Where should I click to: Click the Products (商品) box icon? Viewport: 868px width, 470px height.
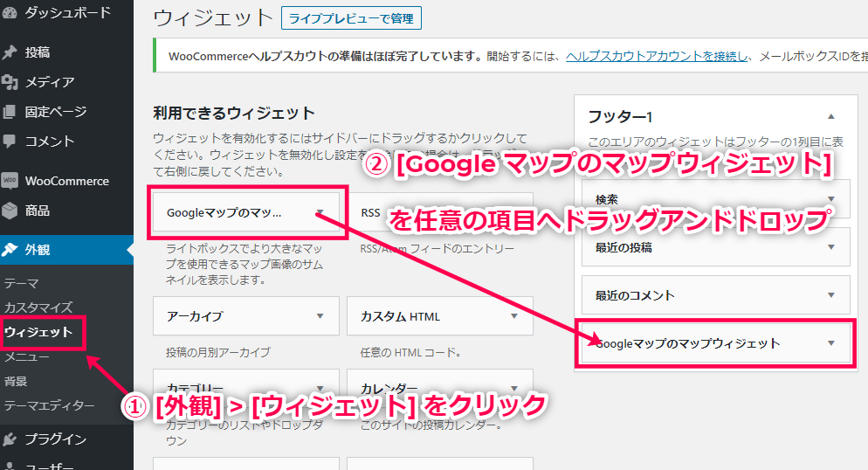(x=10, y=211)
